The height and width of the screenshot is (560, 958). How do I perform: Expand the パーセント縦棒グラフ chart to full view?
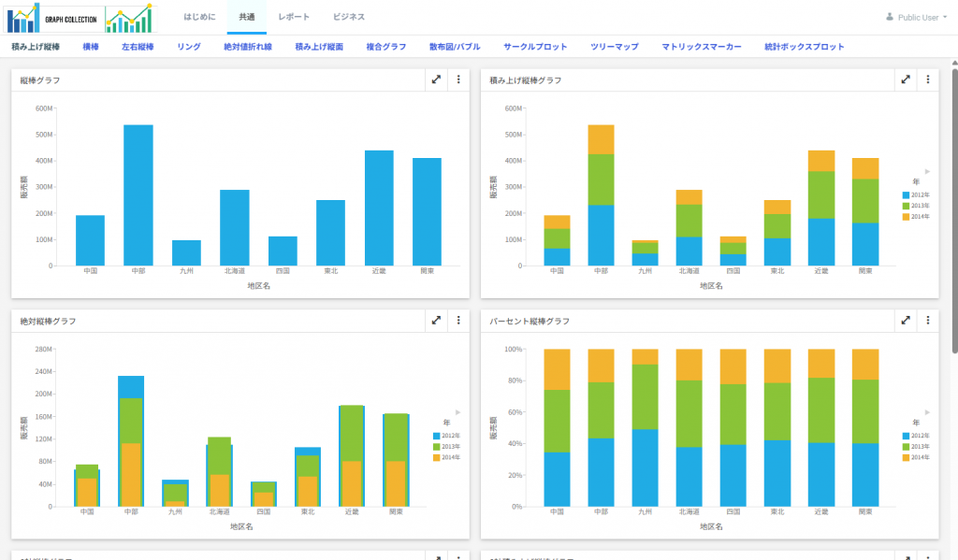(x=906, y=320)
